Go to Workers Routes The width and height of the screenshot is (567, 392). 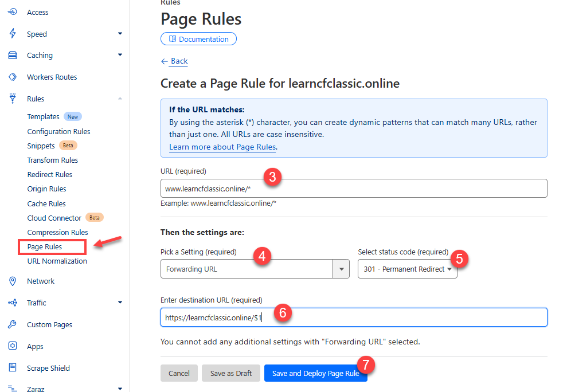52,77
